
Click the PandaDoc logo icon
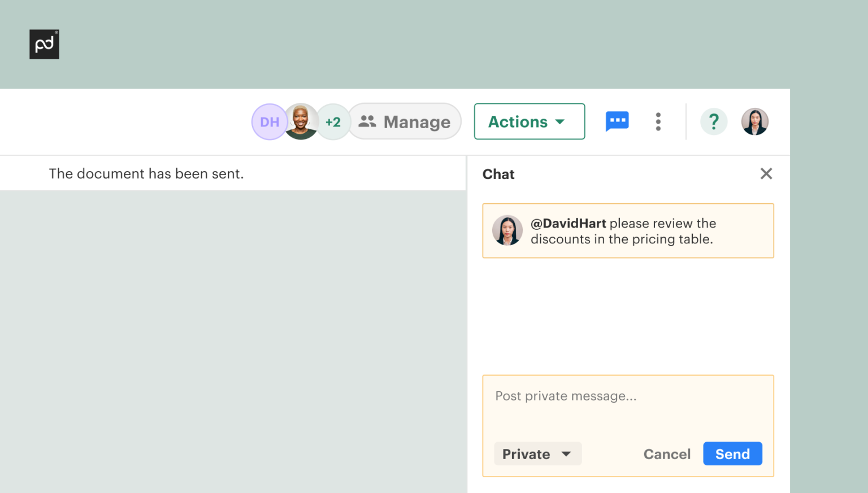pos(44,44)
